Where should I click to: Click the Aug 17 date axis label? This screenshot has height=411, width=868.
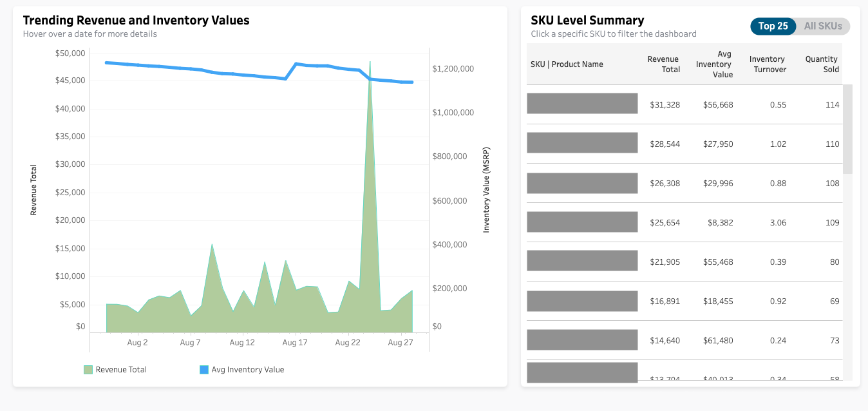click(x=295, y=343)
